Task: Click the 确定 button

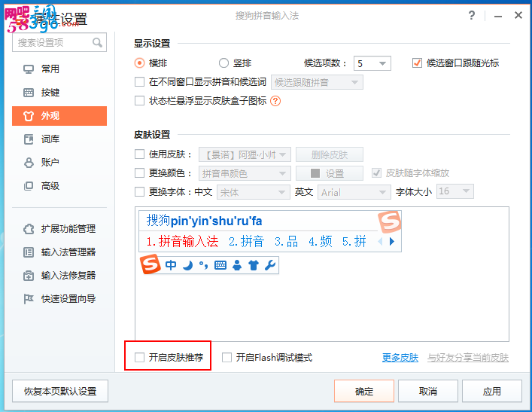Action: [364, 391]
